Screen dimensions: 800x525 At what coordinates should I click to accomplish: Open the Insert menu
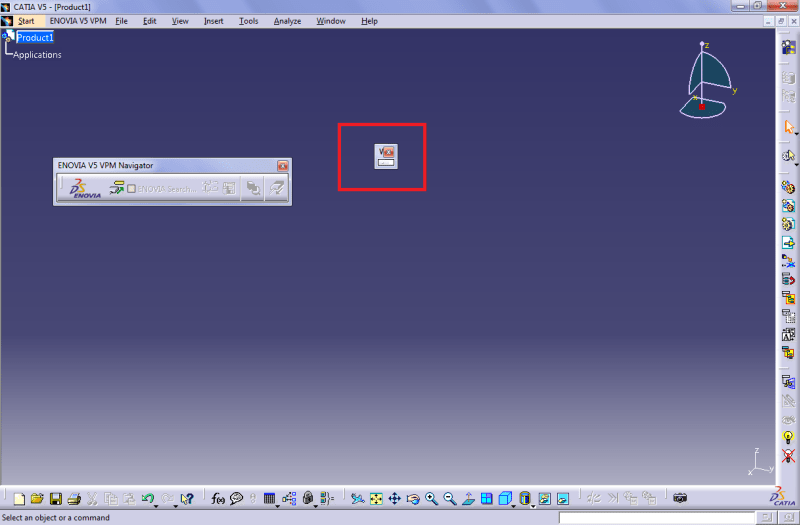click(213, 21)
